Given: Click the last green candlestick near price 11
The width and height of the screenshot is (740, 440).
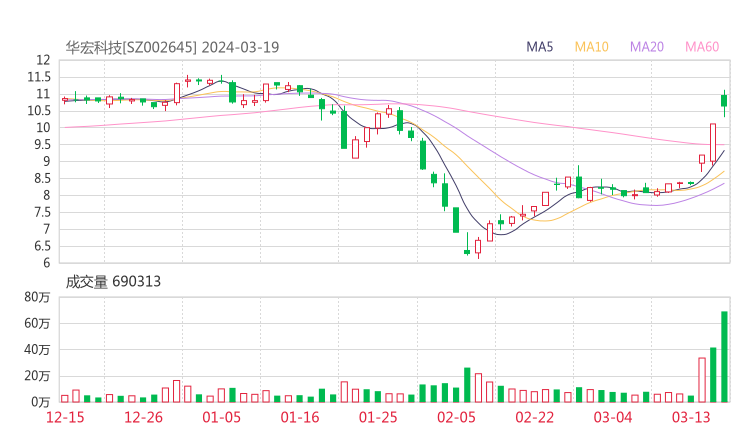Looking at the screenshot, I should pos(724,101).
